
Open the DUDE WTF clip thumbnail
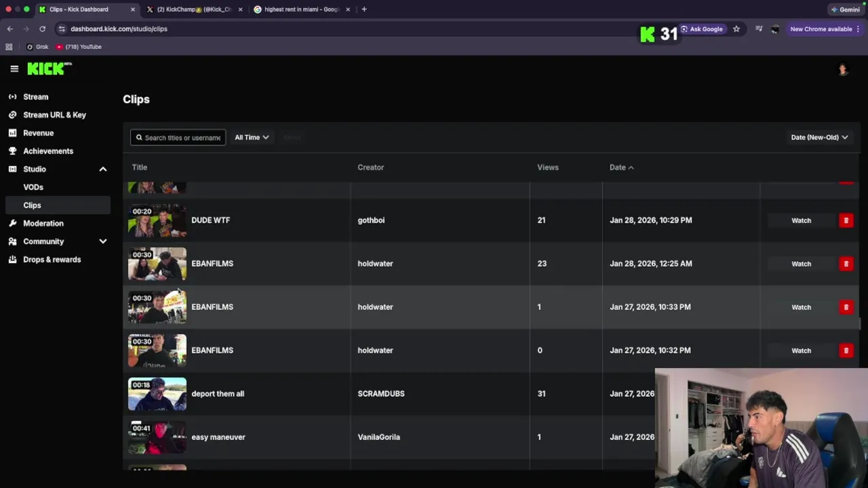(157, 220)
